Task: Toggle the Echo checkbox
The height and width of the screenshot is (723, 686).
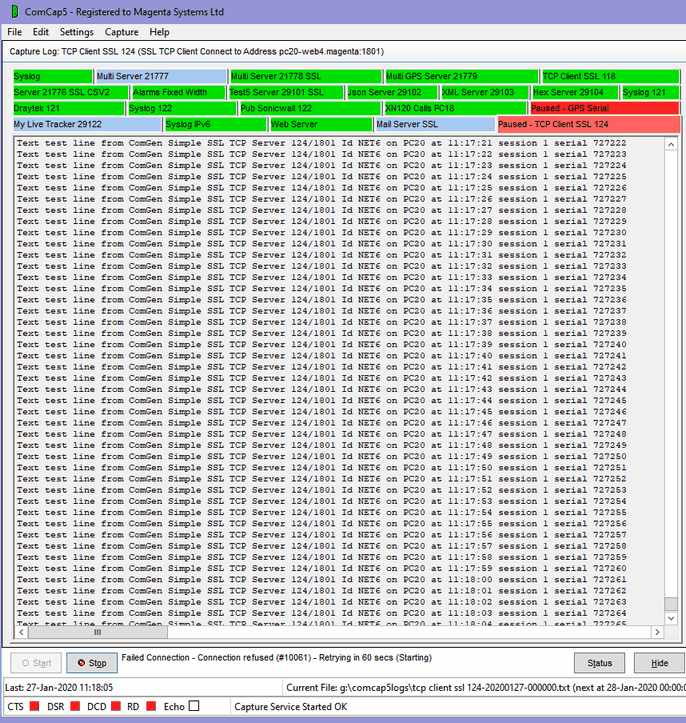Action: point(195,707)
